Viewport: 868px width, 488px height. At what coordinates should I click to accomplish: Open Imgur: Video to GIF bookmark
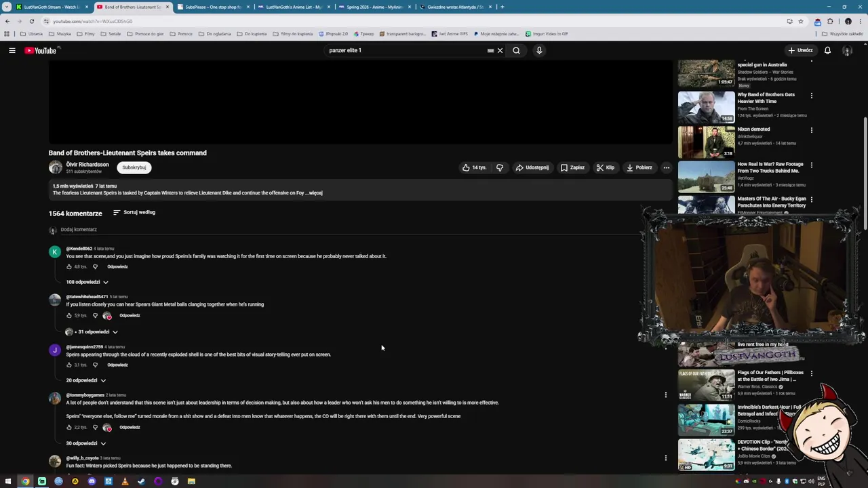click(547, 34)
